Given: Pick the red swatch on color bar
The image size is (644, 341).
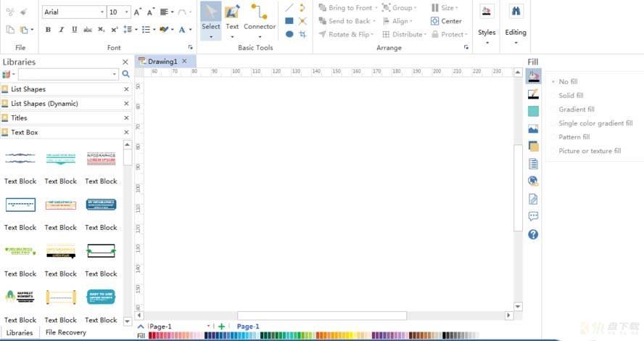Looking at the screenshot, I should click(151, 336).
